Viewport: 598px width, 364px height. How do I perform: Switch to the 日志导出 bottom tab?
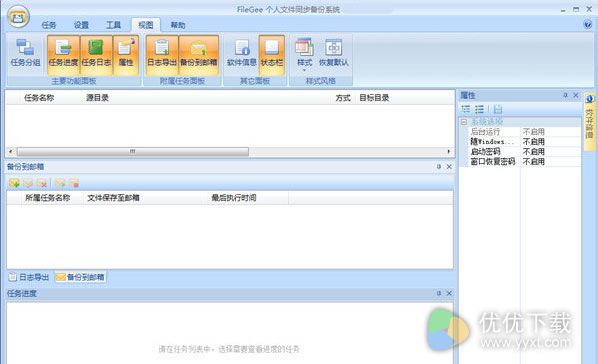pyautogui.click(x=29, y=277)
